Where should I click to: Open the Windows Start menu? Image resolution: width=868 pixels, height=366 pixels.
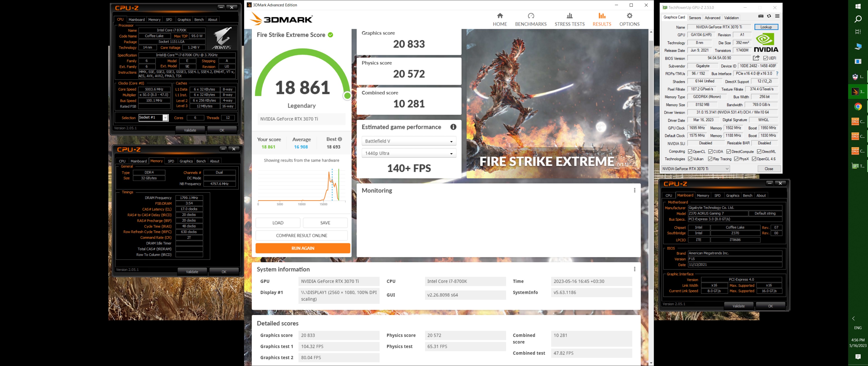[x=858, y=6]
